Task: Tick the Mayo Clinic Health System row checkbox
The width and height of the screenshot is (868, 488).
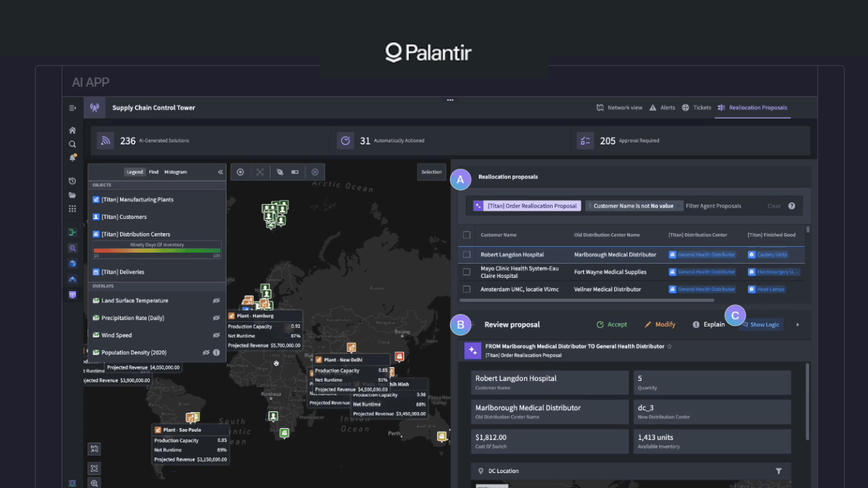Action: [x=467, y=272]
